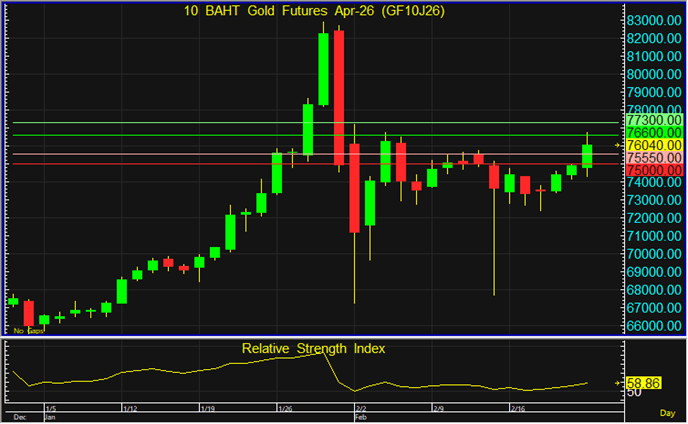Click the yellow arrow marker beside 76040.00
The image size is (688, 424).
pos(618,145)
